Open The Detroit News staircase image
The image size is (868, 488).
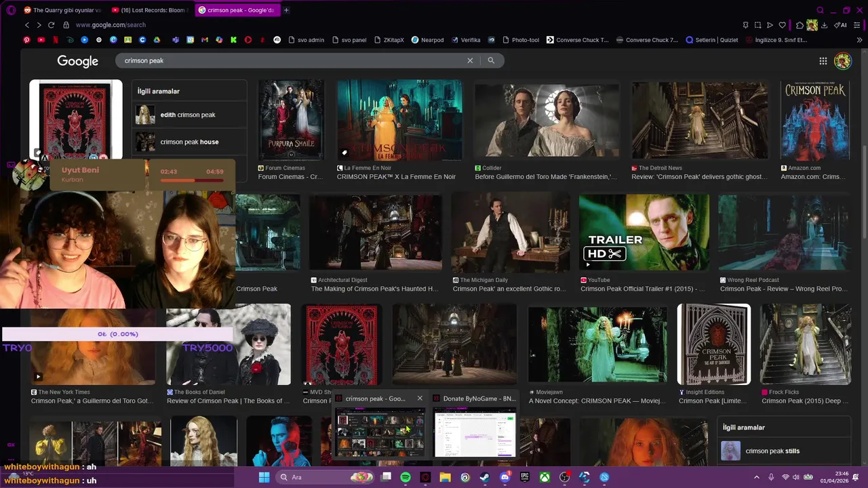tap(699, 121)
